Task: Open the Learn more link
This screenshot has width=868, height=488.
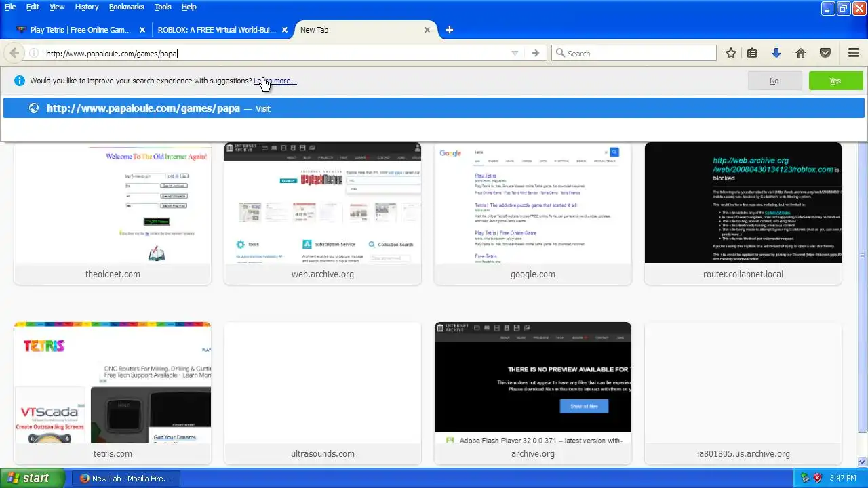Action: [x=275, y=81]
